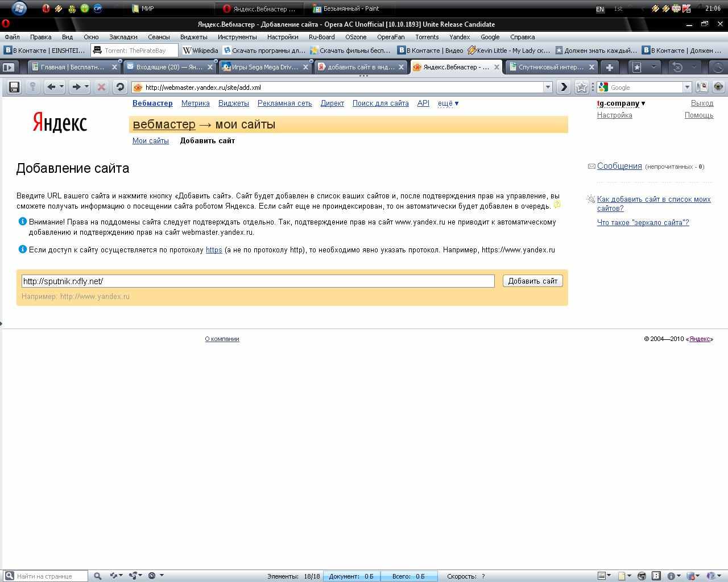Open the Сообщения link
Viewport: 728px width, 582px height.
click(x=619, y=166)
